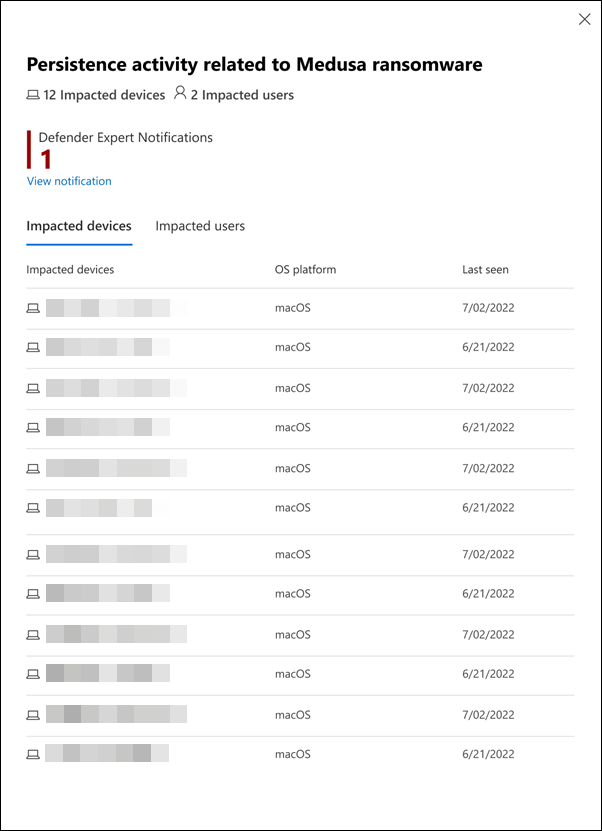
Task: Open the blurred device name in the last row
Action: tap(107, 753)
